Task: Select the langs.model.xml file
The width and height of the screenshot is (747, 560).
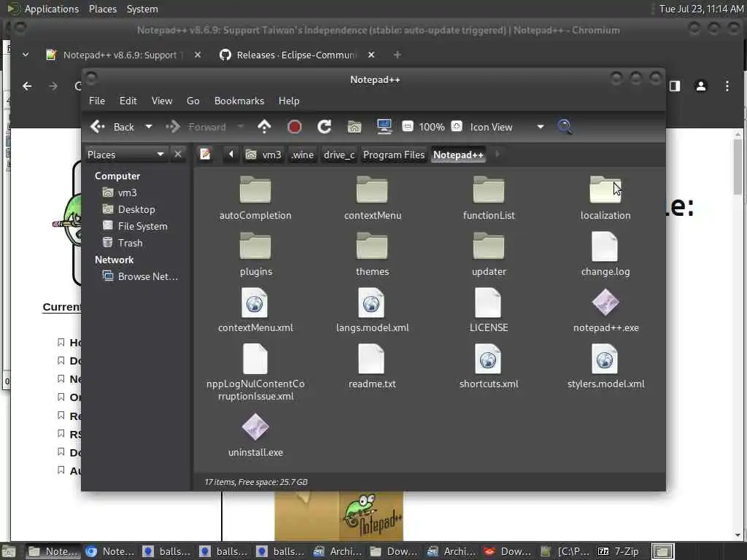Action: point(372,310)
